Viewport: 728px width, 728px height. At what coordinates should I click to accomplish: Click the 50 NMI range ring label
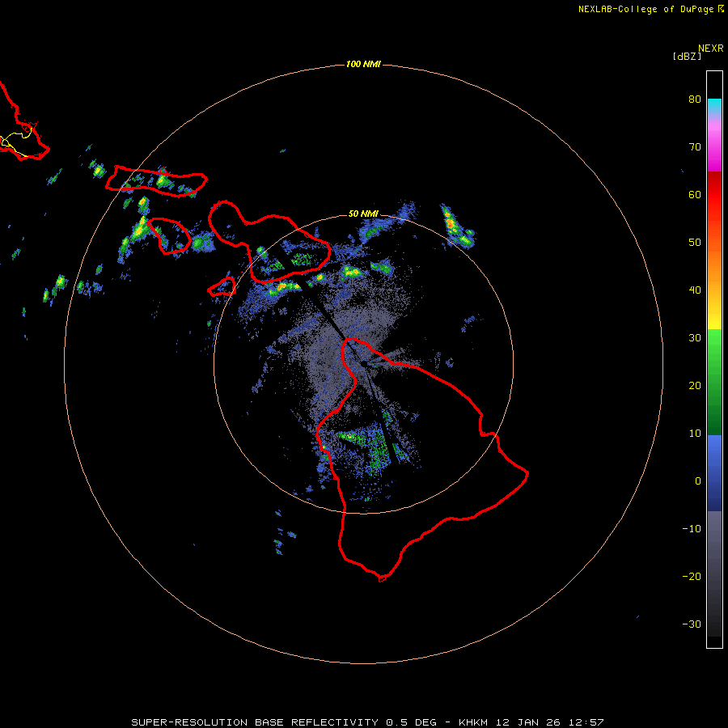(363, 214)
